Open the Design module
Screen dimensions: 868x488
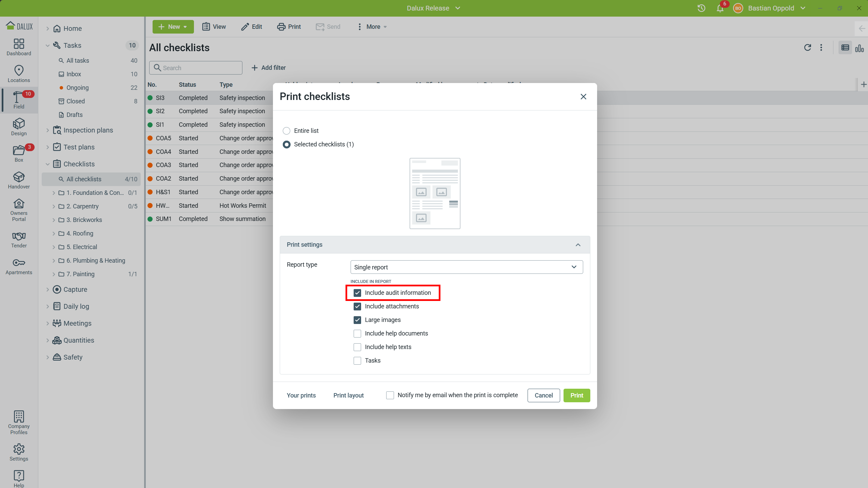click(x=19, y=127)
